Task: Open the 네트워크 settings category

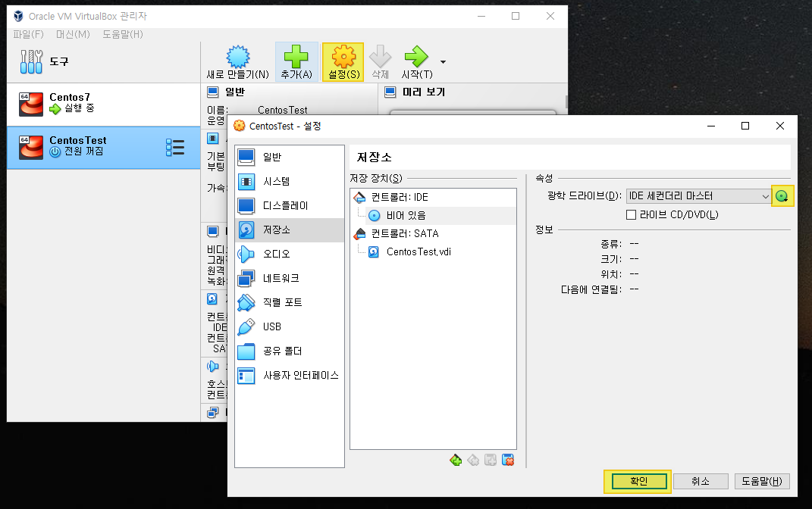Action: 290,278
